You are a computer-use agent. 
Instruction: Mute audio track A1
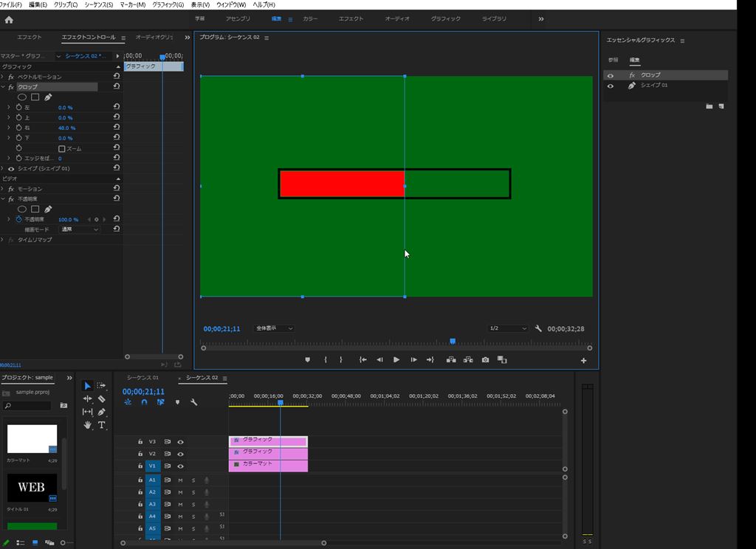click(180, 480)
